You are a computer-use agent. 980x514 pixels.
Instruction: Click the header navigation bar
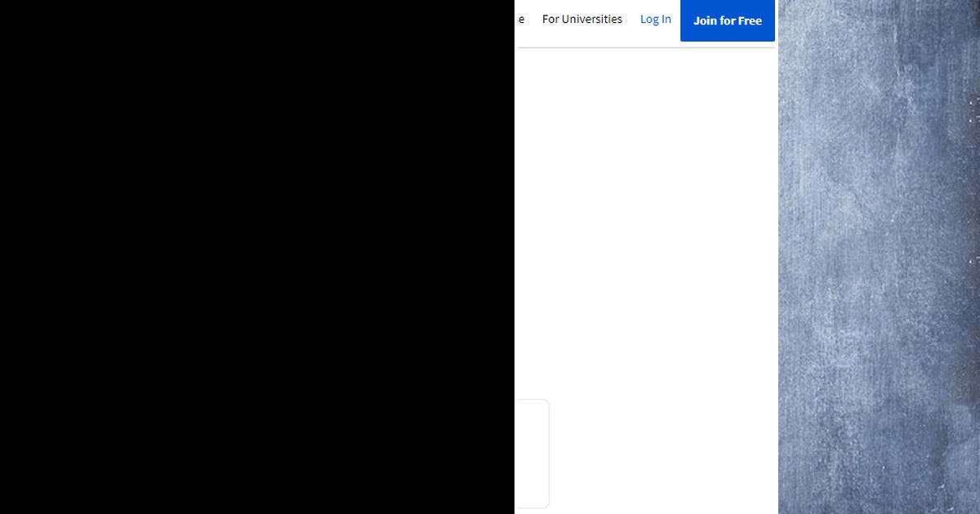pyautogui.click(x=645, y=20)
